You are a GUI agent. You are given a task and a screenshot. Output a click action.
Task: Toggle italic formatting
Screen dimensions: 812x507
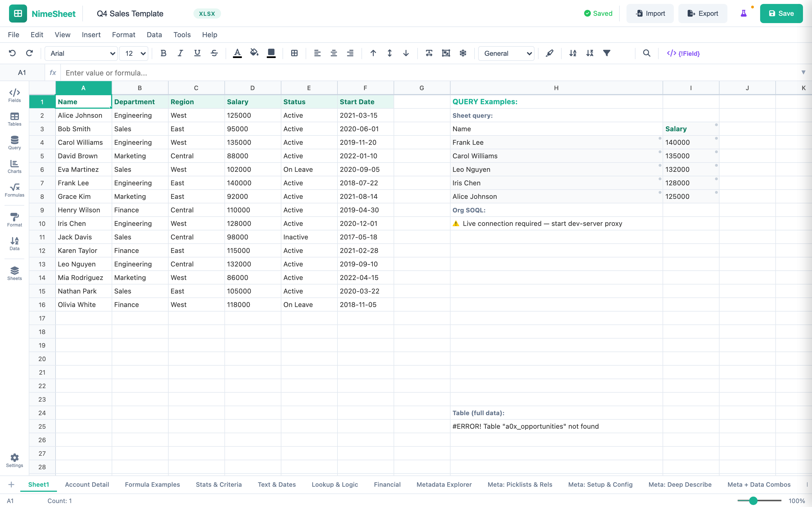tap(180, 53)
